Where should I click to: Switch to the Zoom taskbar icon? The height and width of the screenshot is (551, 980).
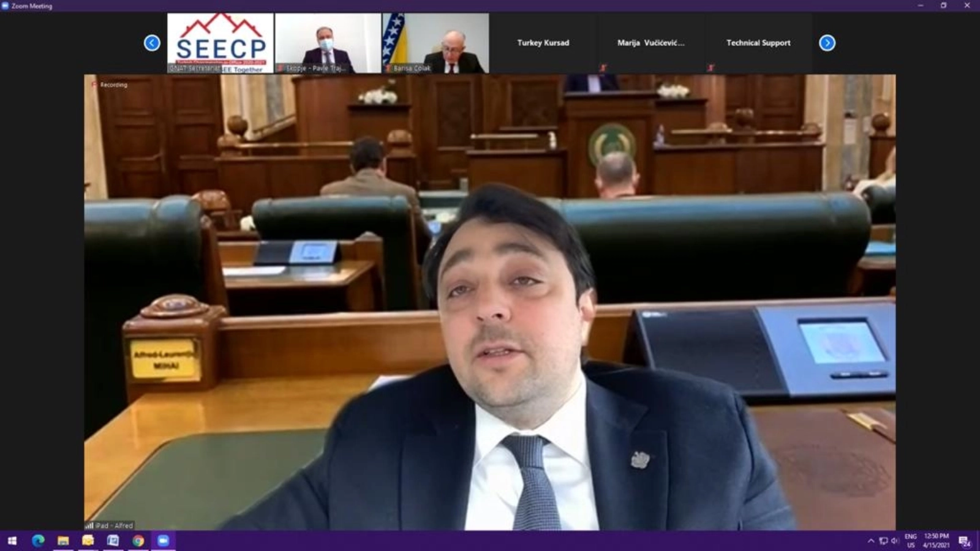[163, 541]
